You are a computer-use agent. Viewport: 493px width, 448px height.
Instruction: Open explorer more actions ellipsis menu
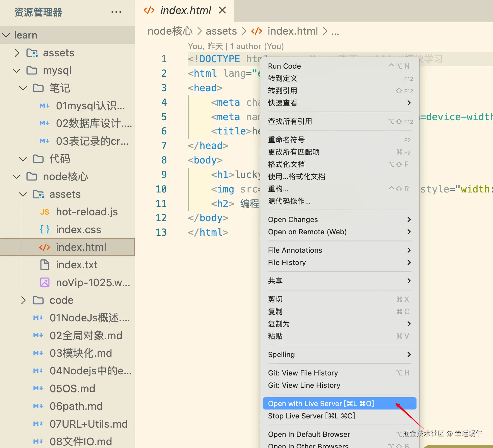click(x=116, y=12)
